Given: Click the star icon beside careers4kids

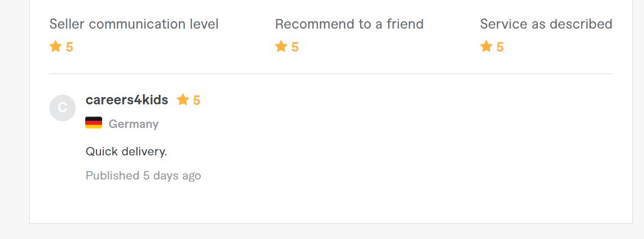Looking at the screenshot, I should (x=182, y=100).
